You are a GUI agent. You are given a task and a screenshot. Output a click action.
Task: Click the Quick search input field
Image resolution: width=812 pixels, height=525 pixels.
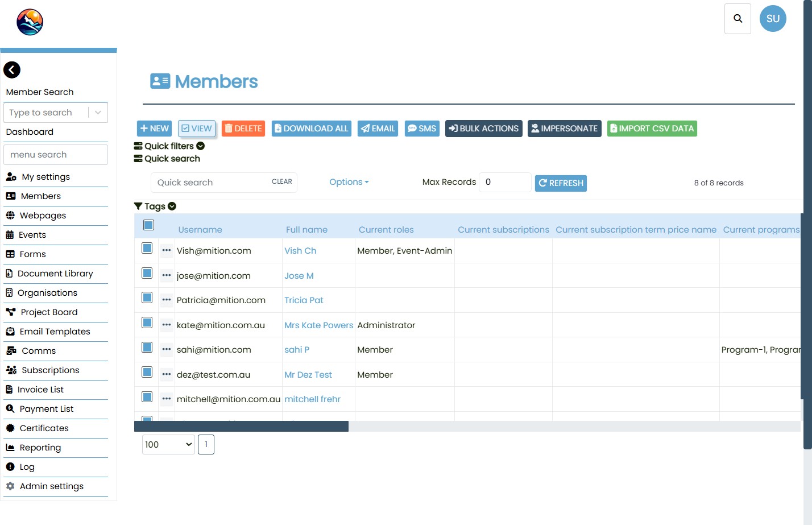[210, 183]
